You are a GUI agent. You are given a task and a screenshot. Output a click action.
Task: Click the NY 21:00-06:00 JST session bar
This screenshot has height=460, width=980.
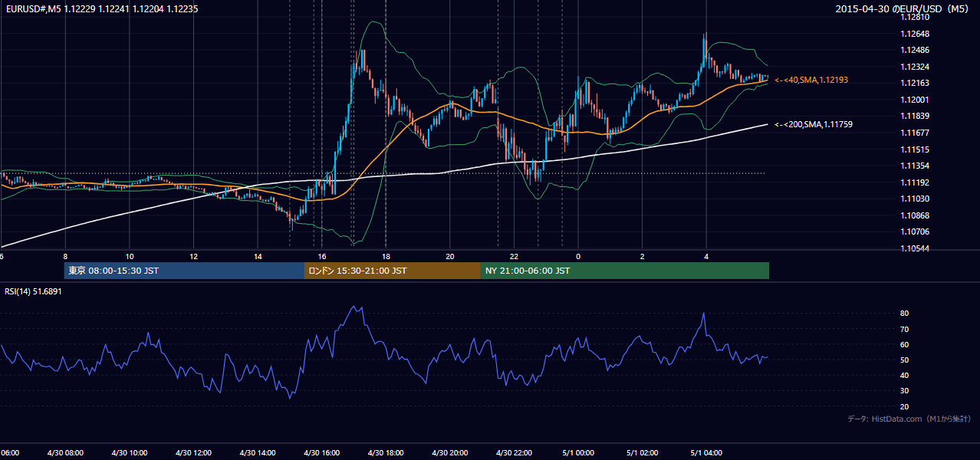tap(625, 271)
